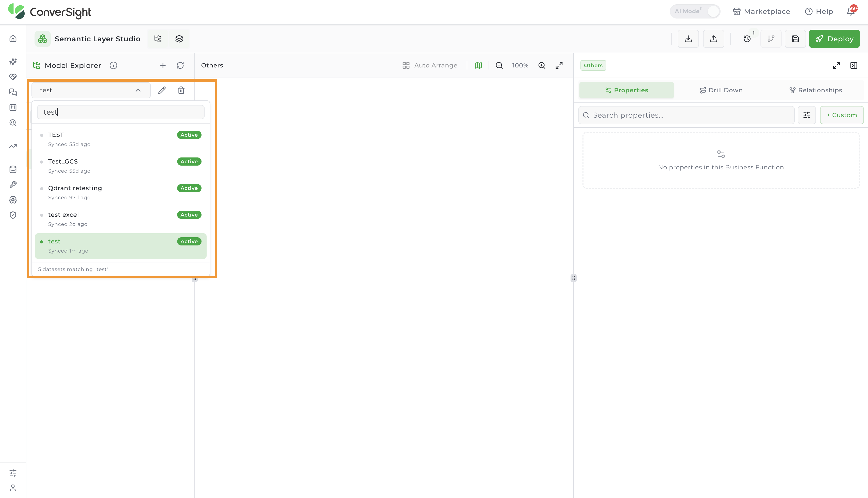868x498 pixels.
Task: Zoom in the canvas
Action: click(542, 65)
